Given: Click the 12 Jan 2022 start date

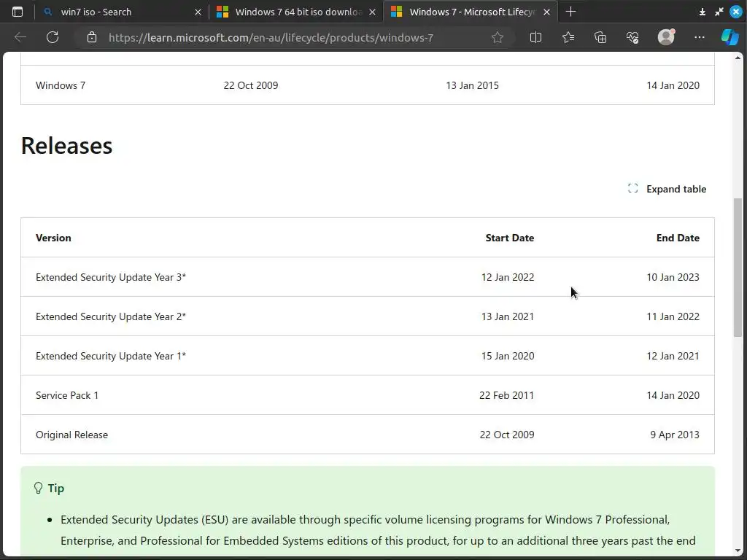Looking at the screenshot, I should click(x=508, y=277).
